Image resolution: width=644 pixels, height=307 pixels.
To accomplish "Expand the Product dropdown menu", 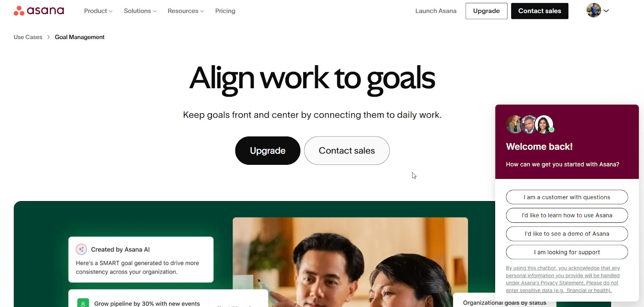I will [98, 11].
